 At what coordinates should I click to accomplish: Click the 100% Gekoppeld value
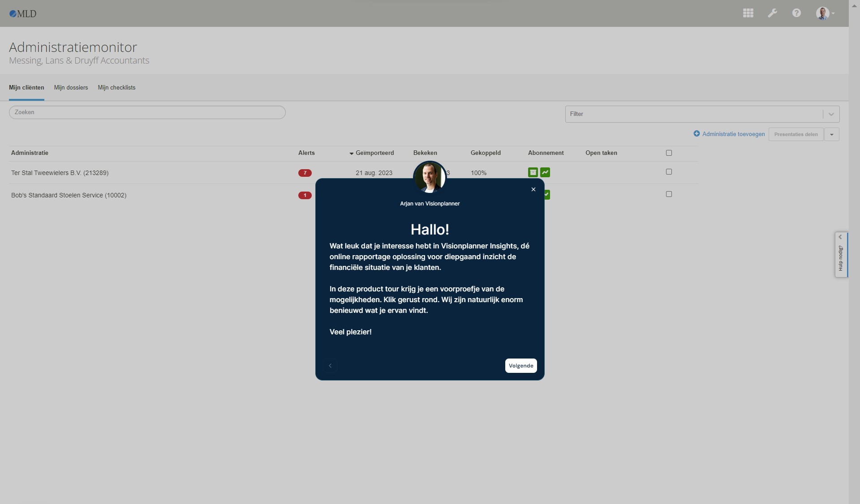tap(478, 173)
